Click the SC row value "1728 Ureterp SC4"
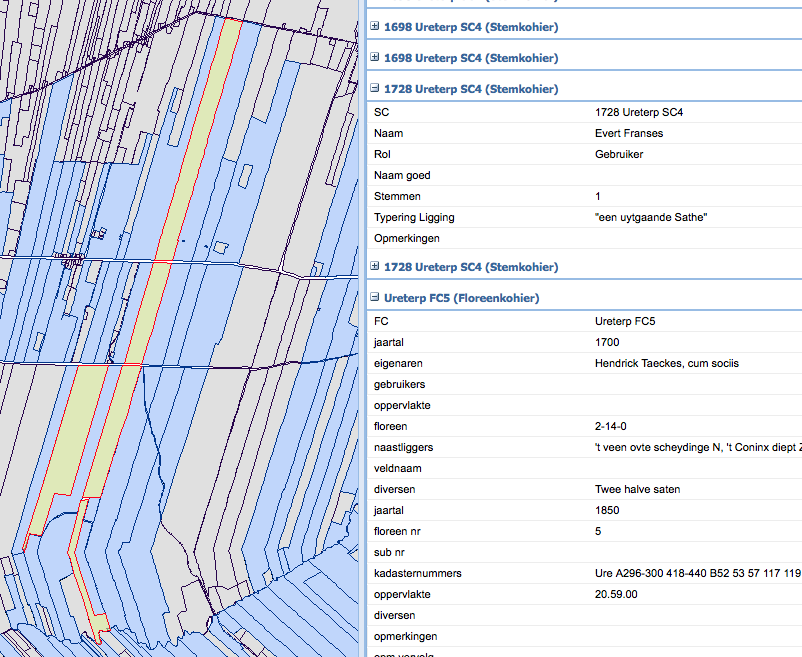 pyautogui.click(x=638, y=112)
